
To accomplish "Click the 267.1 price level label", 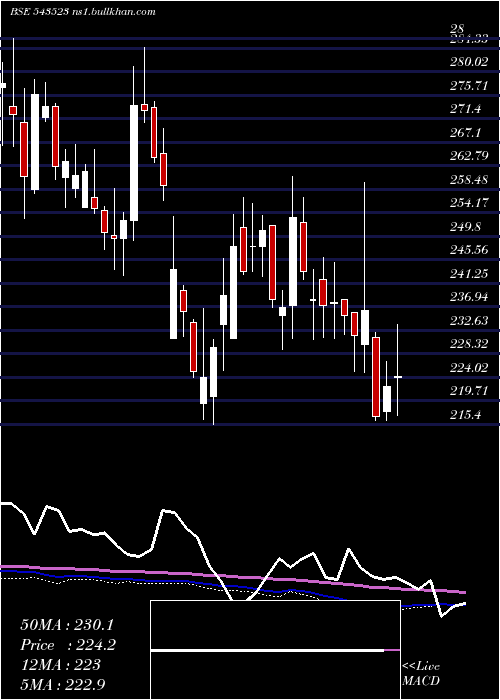I will 466,133.
